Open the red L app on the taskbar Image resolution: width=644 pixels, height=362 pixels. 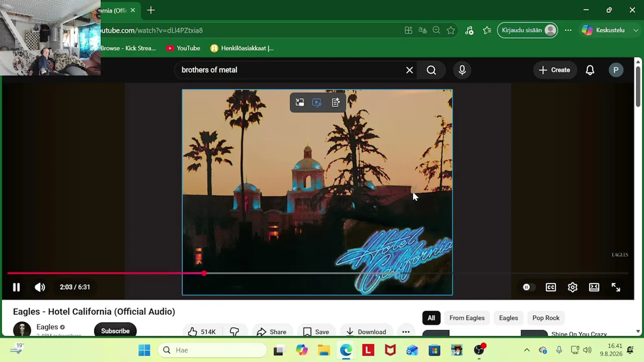[368, 350]
